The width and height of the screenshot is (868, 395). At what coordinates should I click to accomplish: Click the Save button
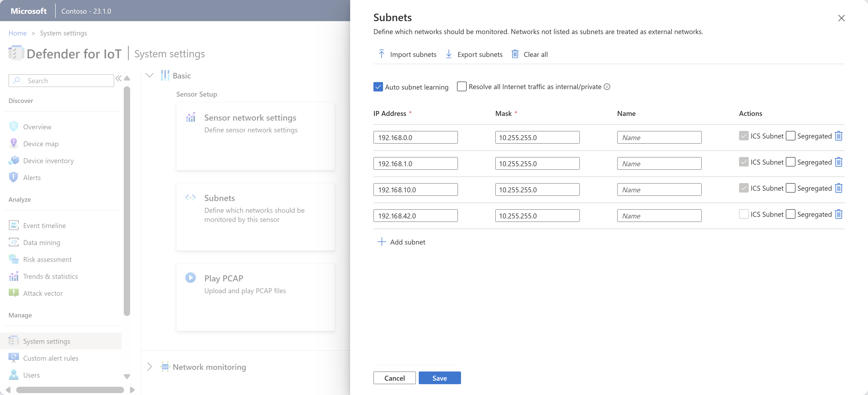point(440,378)
